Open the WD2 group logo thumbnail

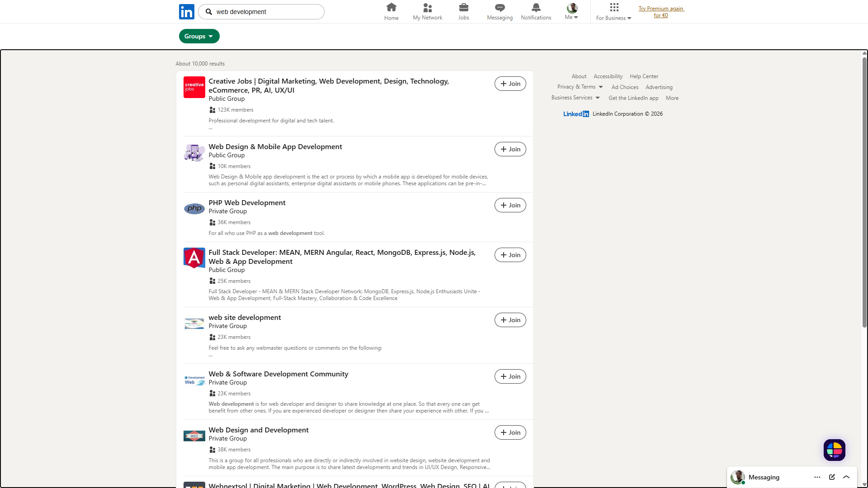pos(194,436)
